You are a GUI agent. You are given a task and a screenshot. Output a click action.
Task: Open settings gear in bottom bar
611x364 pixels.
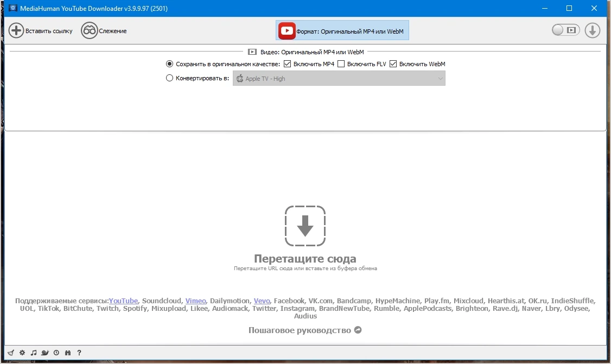pos(22,353)
